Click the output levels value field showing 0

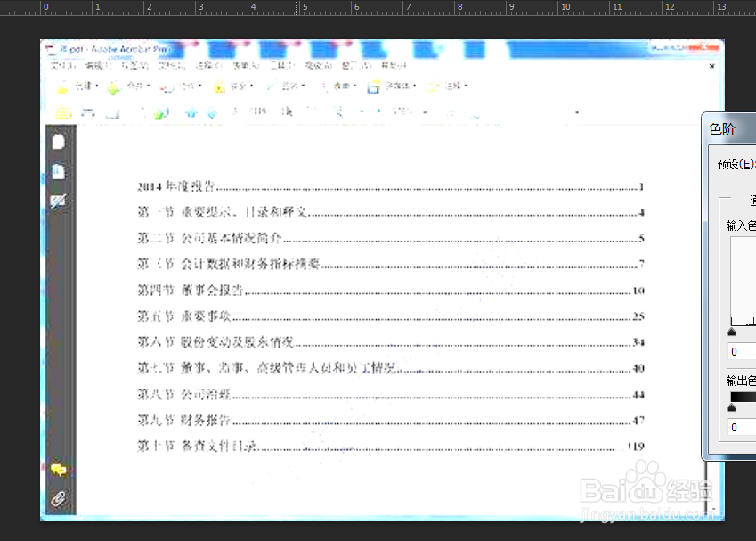point(742,427)
